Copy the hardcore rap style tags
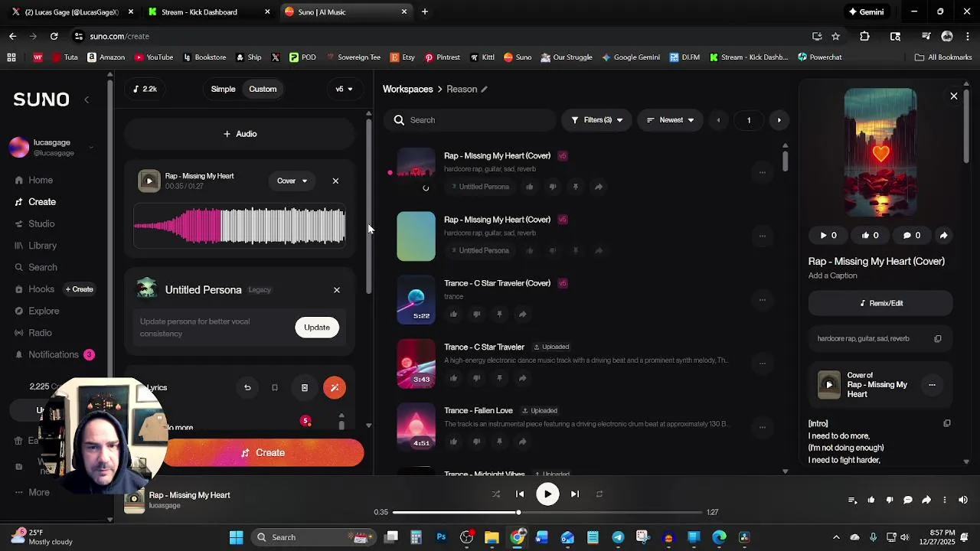This screenshot has width=980, height=551. tap(938, 339)
